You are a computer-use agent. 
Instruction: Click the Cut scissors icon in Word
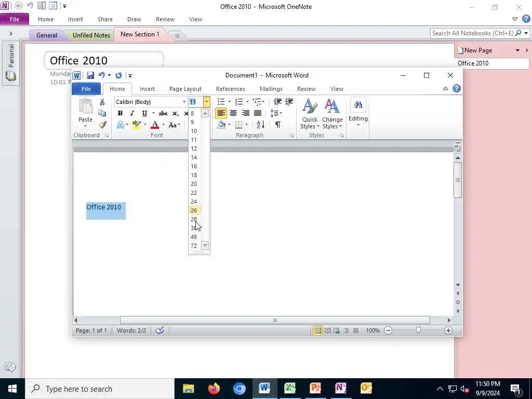tap(102, 102)
